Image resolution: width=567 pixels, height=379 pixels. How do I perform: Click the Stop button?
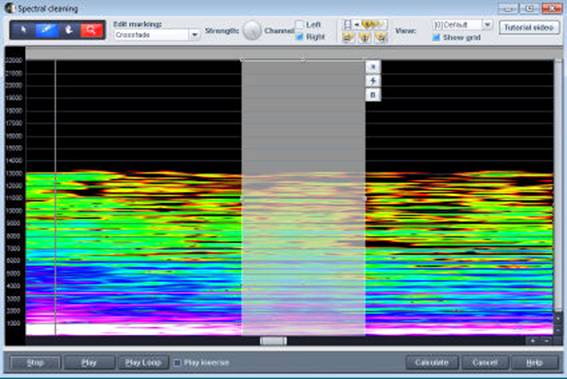point(35,362)
